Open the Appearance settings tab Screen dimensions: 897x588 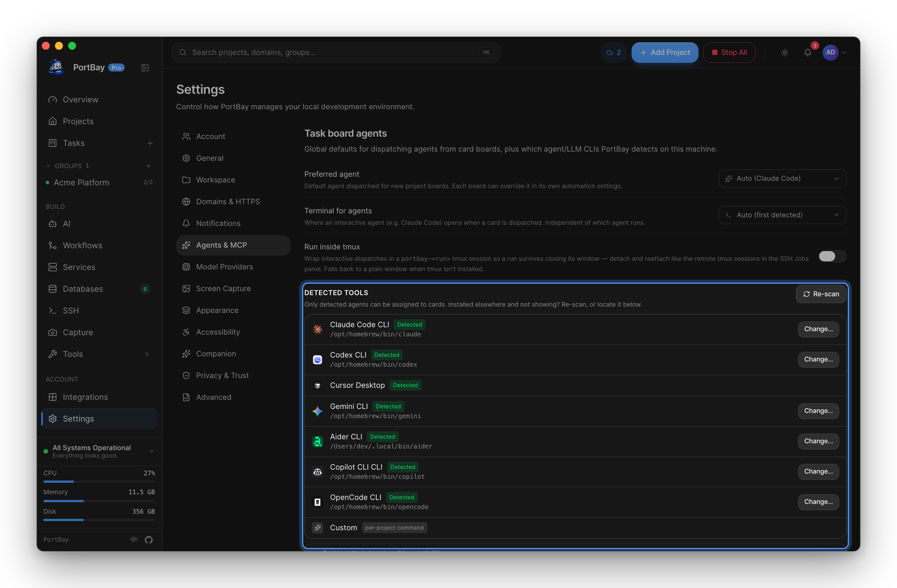coord(233,311)
